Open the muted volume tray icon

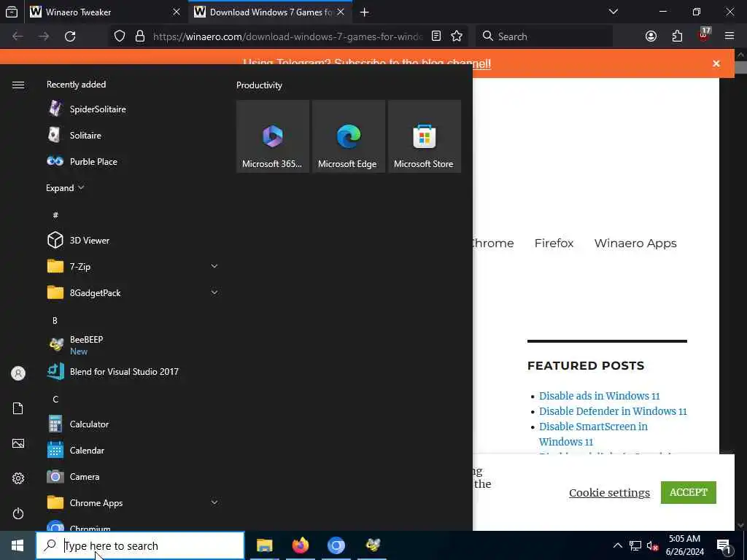pos(652,545)
